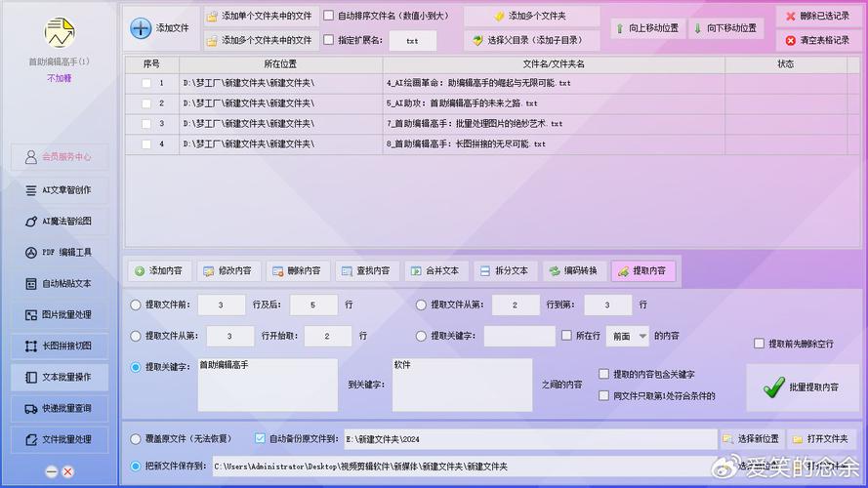Check the checkbox for row 1
The width and height of the screenshot is (868, 488).
(x=146, y=84)
